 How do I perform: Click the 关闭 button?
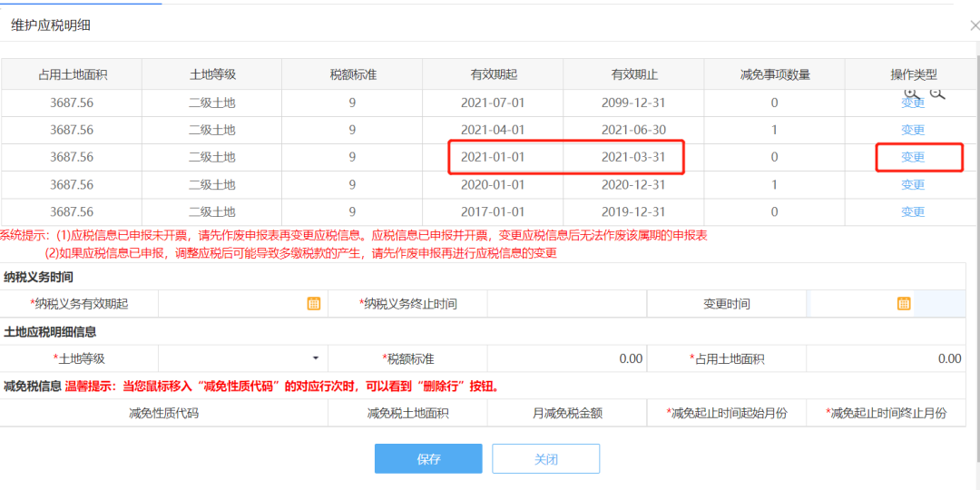click(545, 459)
